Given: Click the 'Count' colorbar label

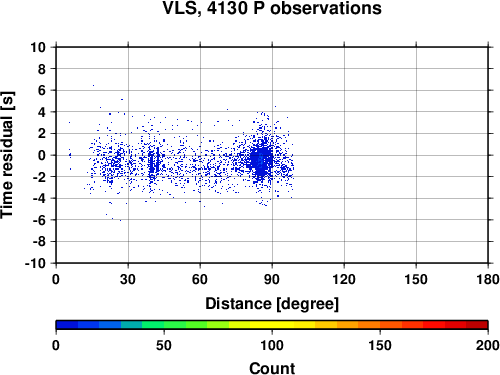Looking at the screenshot, I should point(272,368).
